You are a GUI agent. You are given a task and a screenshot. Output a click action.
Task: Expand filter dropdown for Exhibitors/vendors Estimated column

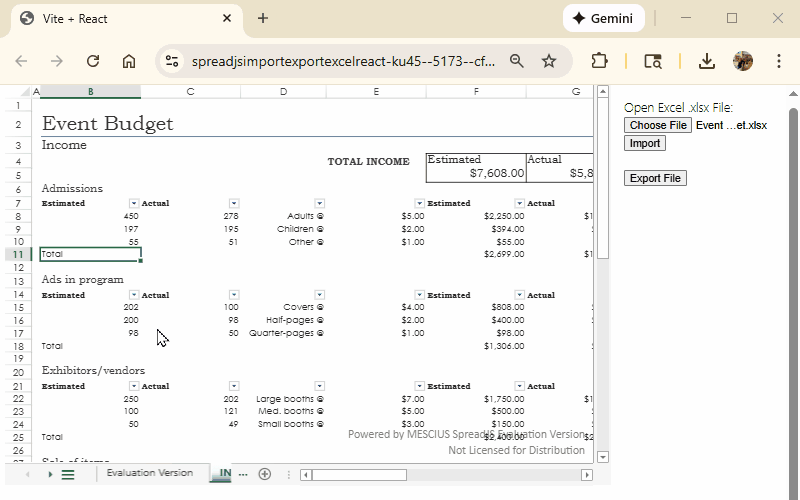(x=134, y=386)
